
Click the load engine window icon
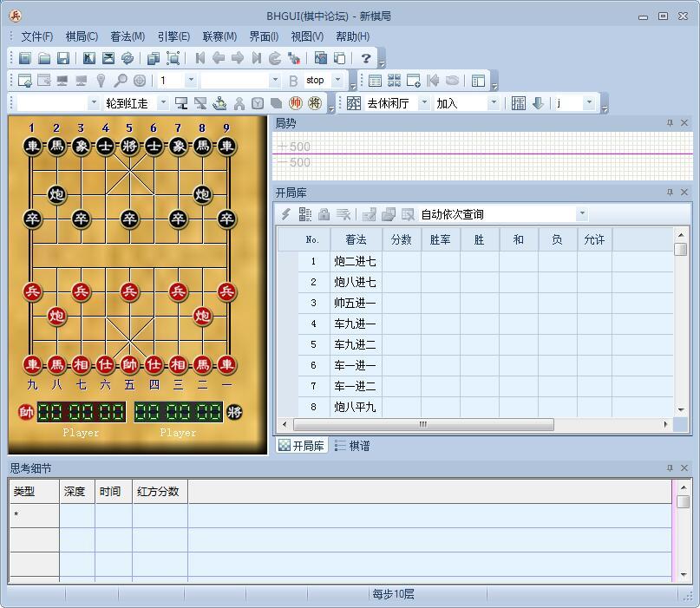point(25,81)
